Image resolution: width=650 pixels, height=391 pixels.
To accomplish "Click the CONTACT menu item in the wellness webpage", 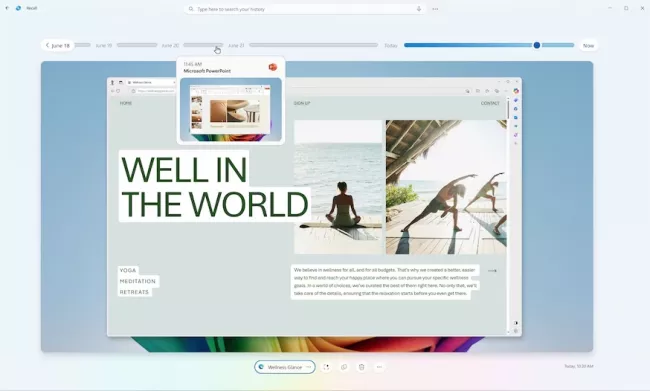I will point(490,103).
